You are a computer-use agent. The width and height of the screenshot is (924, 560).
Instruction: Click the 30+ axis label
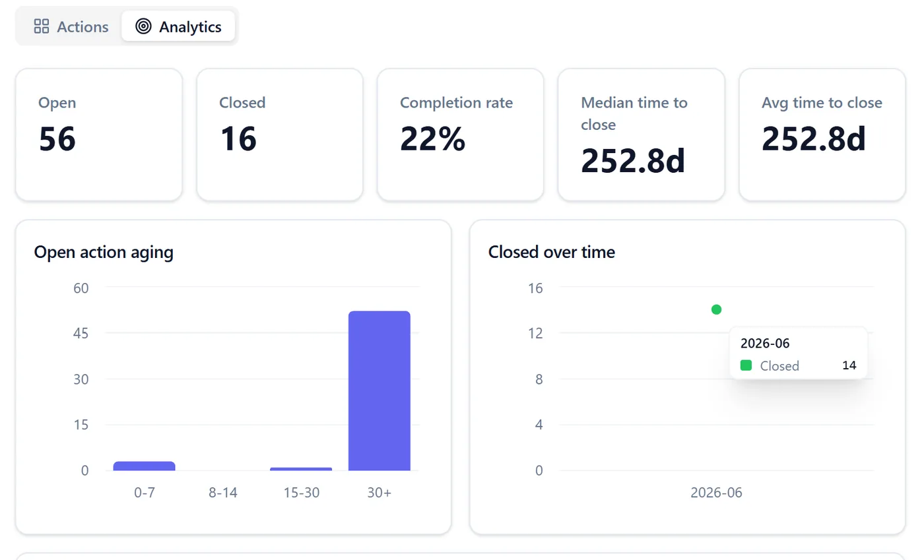point(379,493)
